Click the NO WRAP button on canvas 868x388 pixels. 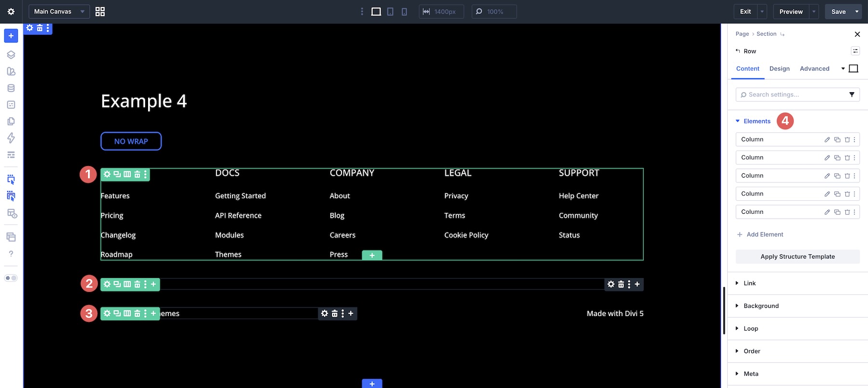coord(131,141)
